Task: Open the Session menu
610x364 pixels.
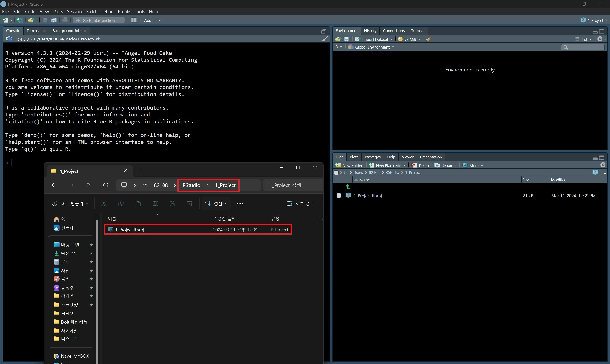Action: tap(74, 11)
